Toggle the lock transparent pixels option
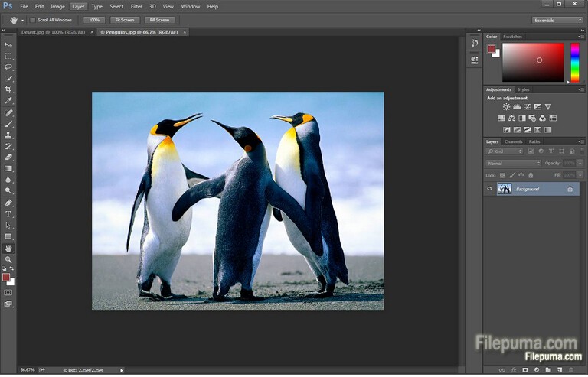Image resolution: width=588 pixels, height=377 pixels. 502,175
